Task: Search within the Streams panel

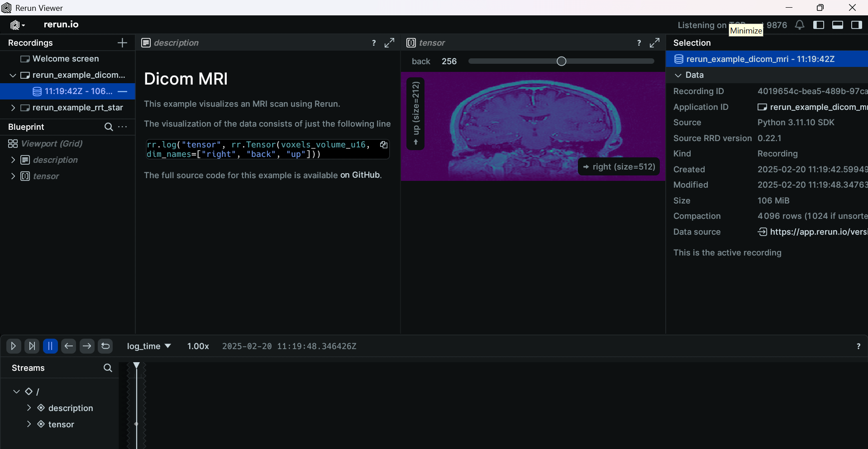Action: coord(108,368)
